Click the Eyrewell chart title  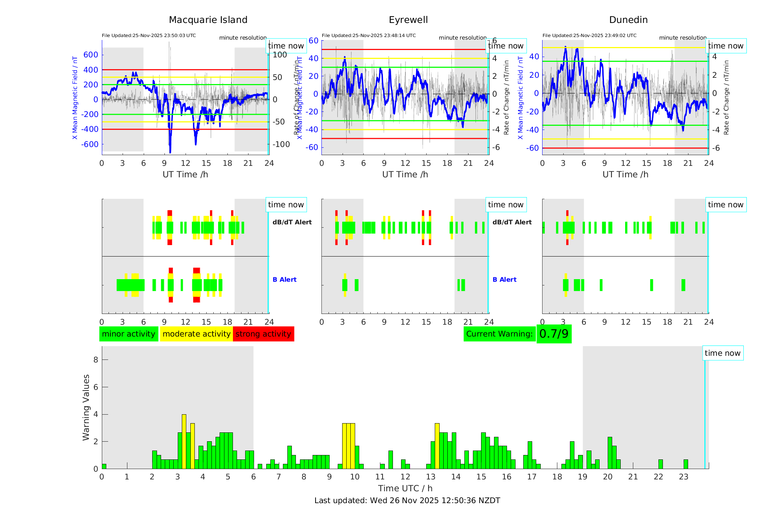[x=408, y=20]
